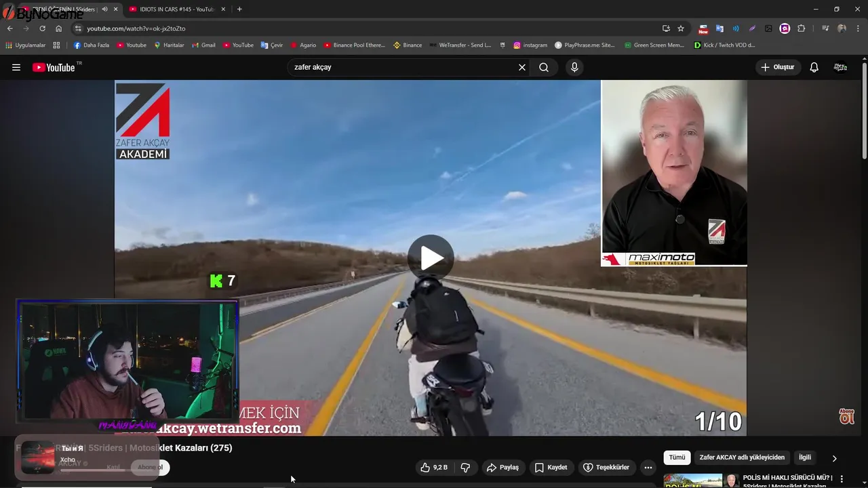Share the video via Paylaş
The height and width of the screenshot is (488, 868).
502,468
